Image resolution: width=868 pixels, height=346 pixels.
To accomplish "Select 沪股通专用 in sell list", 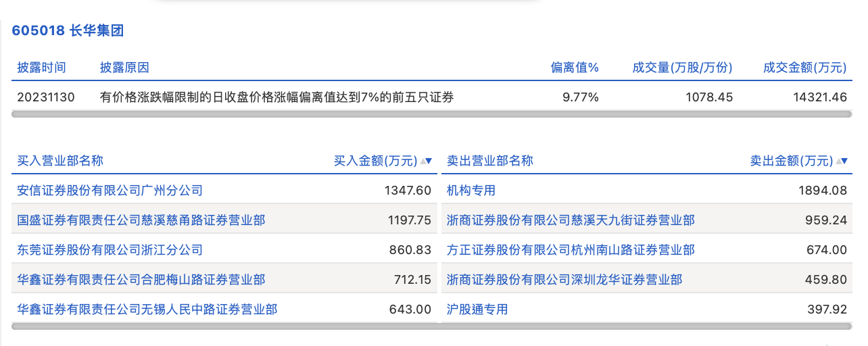I will point(477,310).
